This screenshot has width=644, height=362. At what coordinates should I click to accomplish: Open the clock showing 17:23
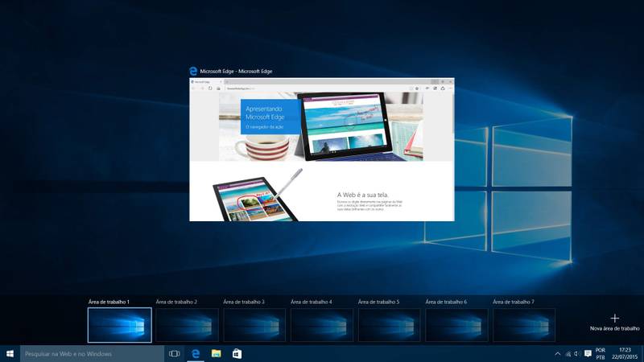(625, 354)
